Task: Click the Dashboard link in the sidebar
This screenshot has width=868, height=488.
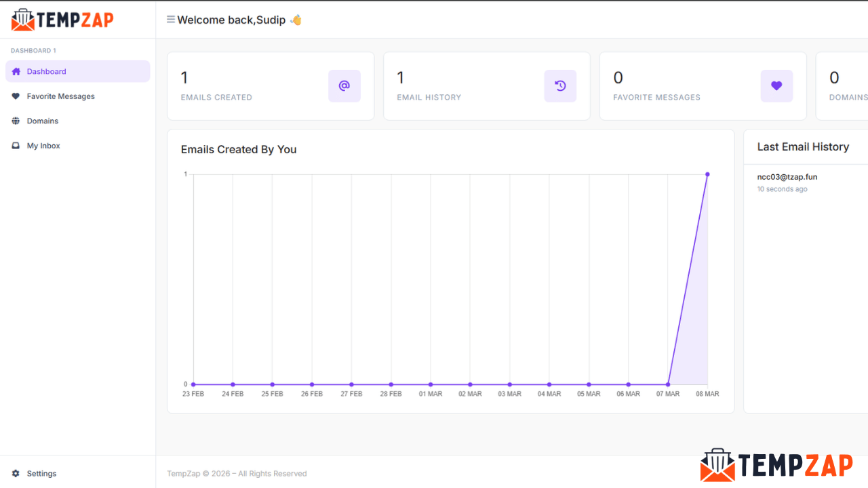Action: [x=46, y=71]
